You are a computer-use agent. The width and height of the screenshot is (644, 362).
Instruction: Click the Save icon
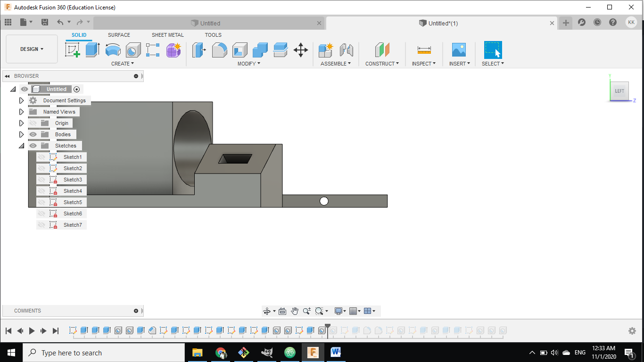pos(45,22)
